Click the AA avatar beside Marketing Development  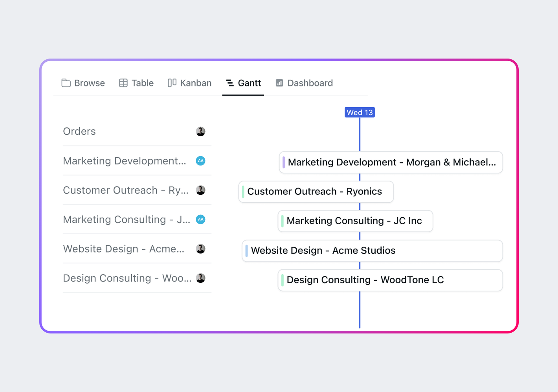click(200, 161)
